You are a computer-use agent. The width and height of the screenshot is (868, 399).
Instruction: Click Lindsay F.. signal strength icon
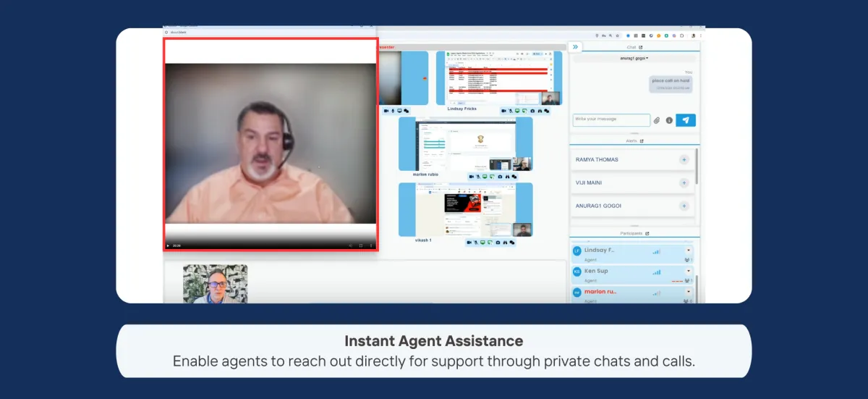click(657, 251)
